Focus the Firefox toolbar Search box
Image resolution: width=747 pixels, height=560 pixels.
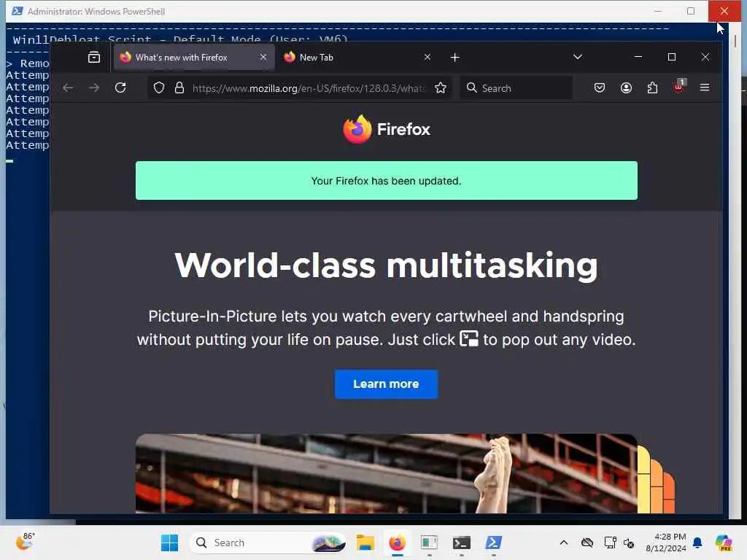pyautogui.click(x=516, y=88)
